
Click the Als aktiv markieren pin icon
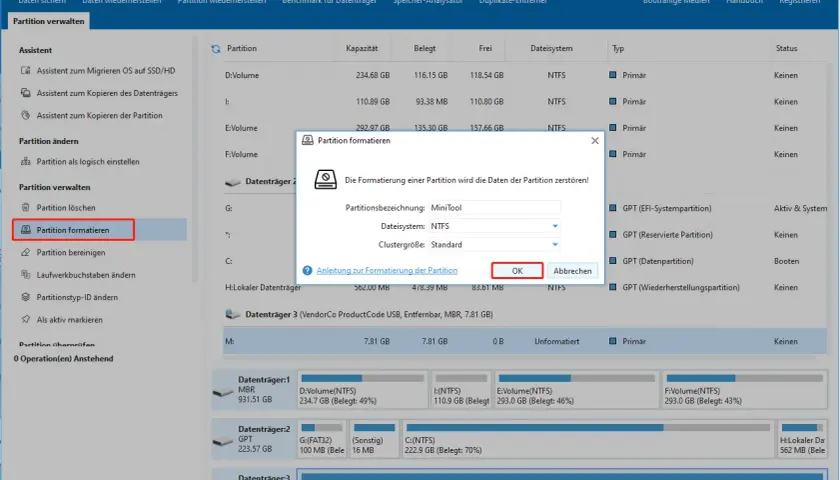[x=25, y=319]
